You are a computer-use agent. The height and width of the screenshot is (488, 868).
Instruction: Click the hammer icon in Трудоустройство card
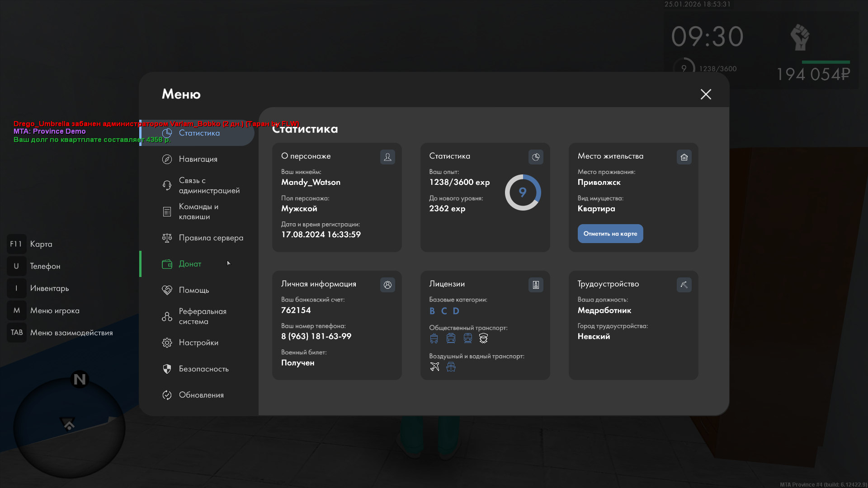(684, 285)
